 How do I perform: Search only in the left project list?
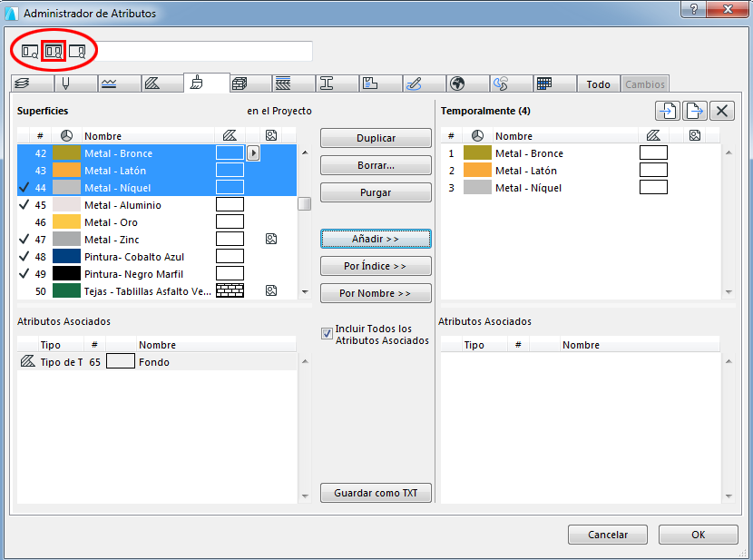click(30, 51)
